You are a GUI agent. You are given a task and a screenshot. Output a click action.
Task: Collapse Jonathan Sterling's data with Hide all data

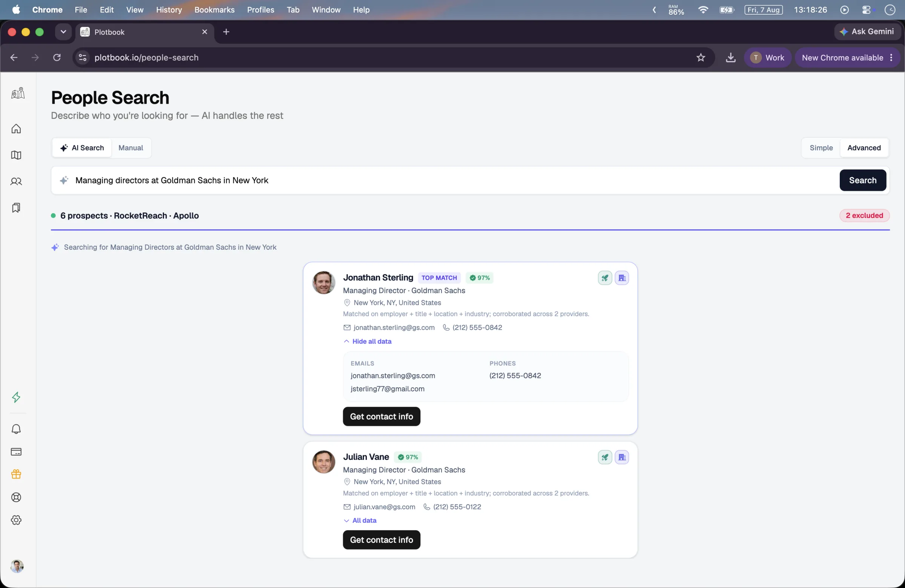[x=367, y=341]
